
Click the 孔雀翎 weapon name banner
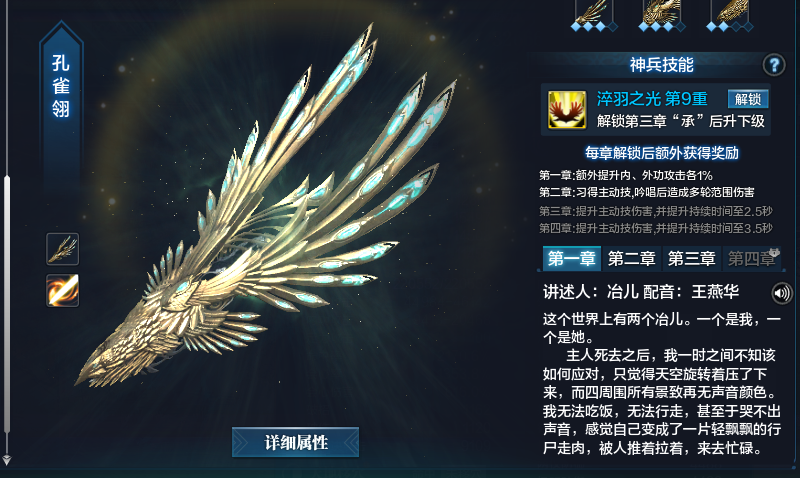click(x=61, y=87)
